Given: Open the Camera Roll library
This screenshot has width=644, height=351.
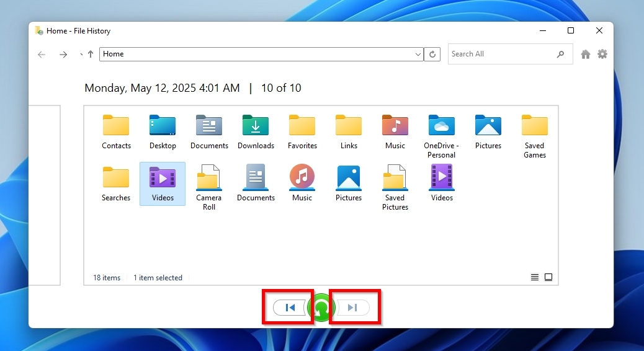Looking at the screenshot, I should 209,188.
